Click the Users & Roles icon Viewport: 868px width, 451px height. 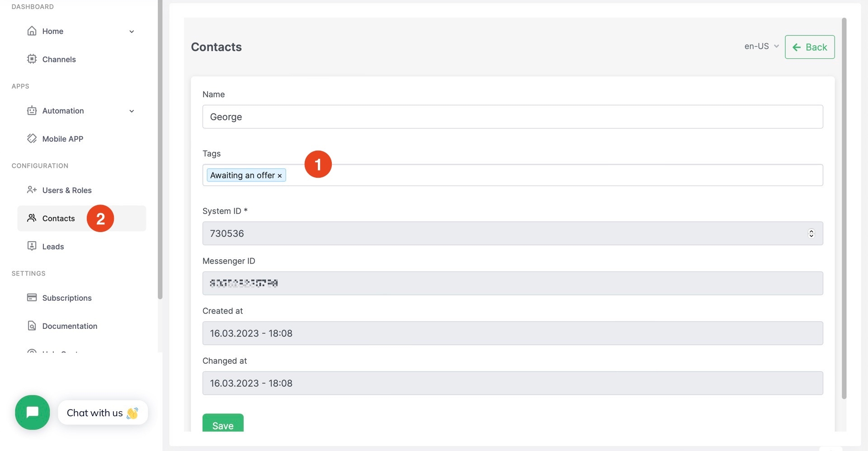click(x=32, y=190)
